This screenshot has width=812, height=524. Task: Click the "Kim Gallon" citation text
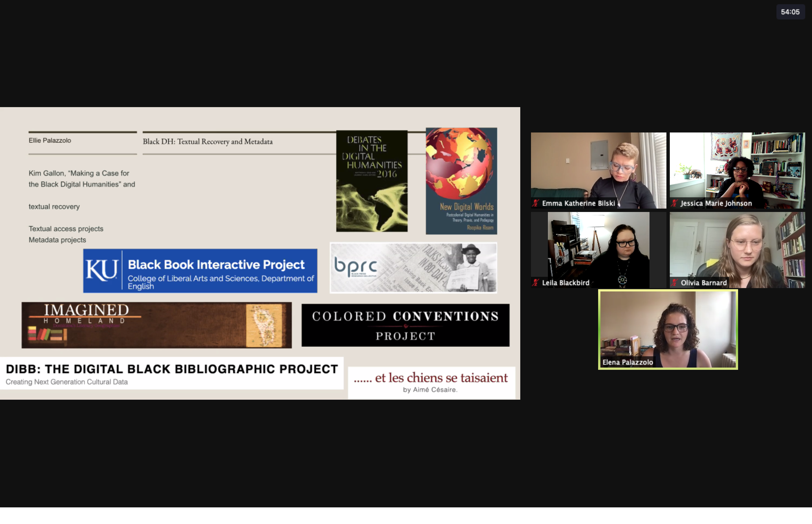pyautogui.click(x=82, y=179)
